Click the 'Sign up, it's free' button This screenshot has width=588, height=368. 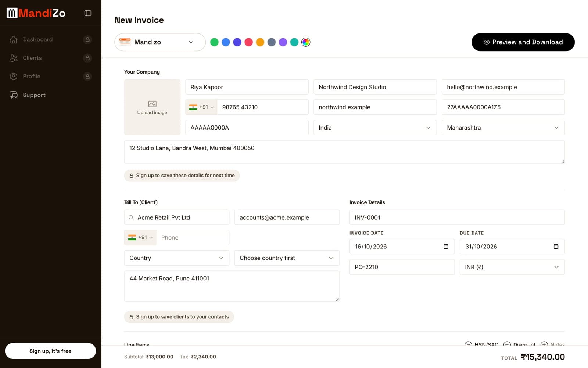pyautogui.click(x=50, y=351)
